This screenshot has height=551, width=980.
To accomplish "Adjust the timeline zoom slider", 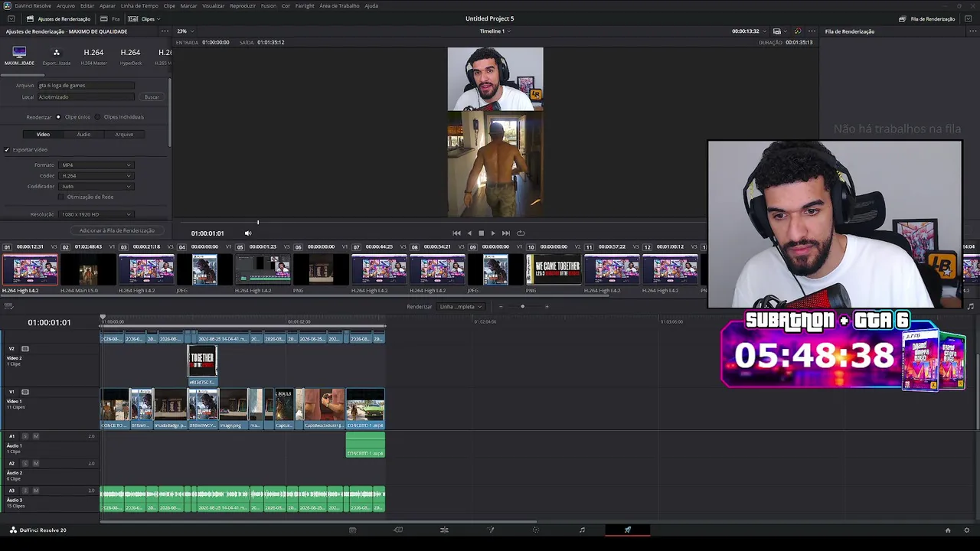I will (523, 307).
